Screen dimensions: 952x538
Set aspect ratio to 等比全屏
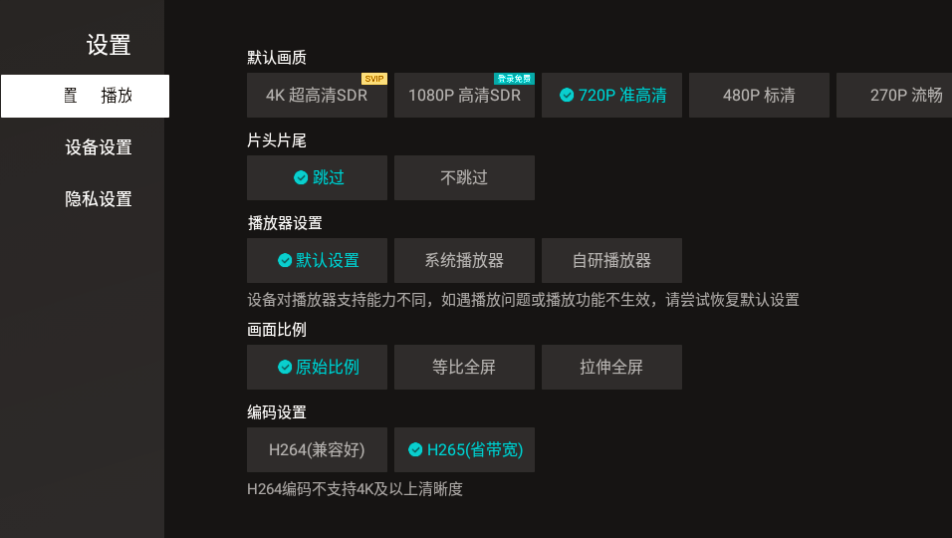coord(464,367)
